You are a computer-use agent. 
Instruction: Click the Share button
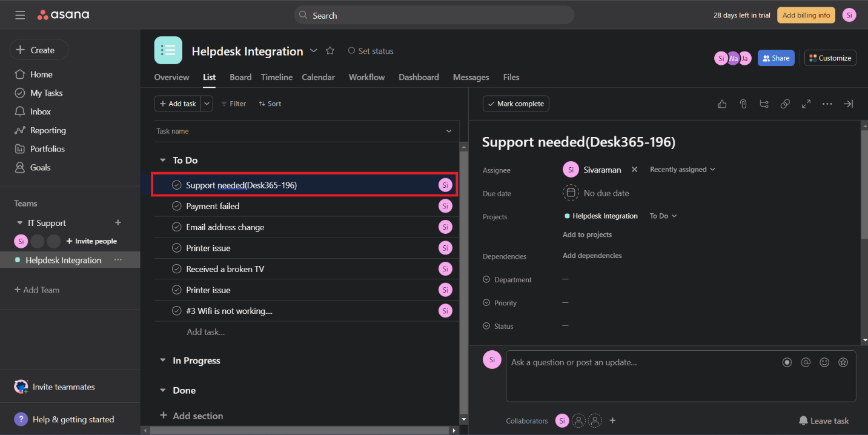tap(776, 58)
